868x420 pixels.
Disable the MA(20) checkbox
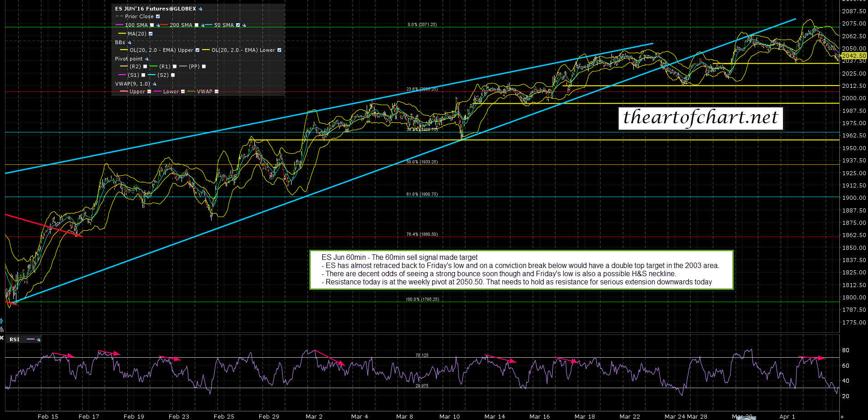click(151, 34)
